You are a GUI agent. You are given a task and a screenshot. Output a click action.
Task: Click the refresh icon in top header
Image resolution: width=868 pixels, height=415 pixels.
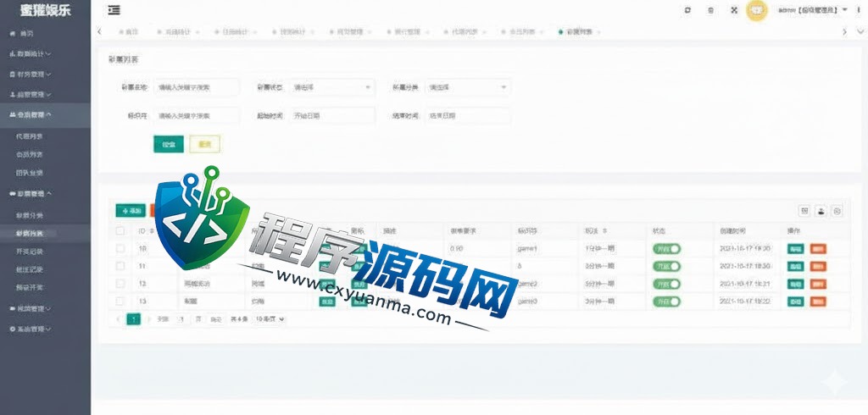coord(687,10)
